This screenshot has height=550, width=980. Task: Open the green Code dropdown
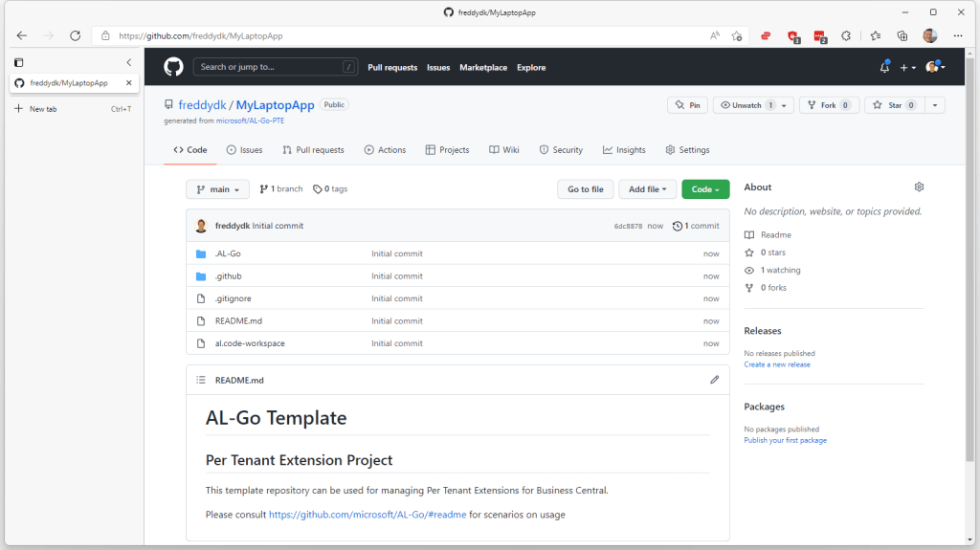click(x=705, y=189)
